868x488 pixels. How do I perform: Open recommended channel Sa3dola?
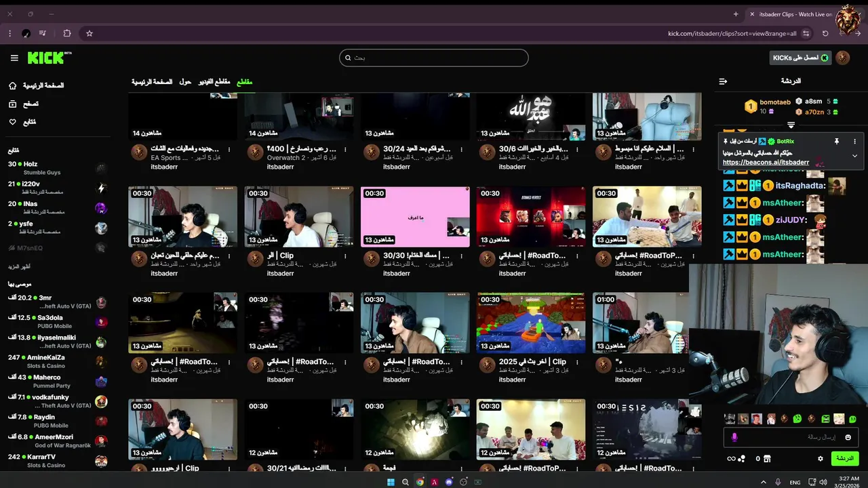[x=57, y=321]
